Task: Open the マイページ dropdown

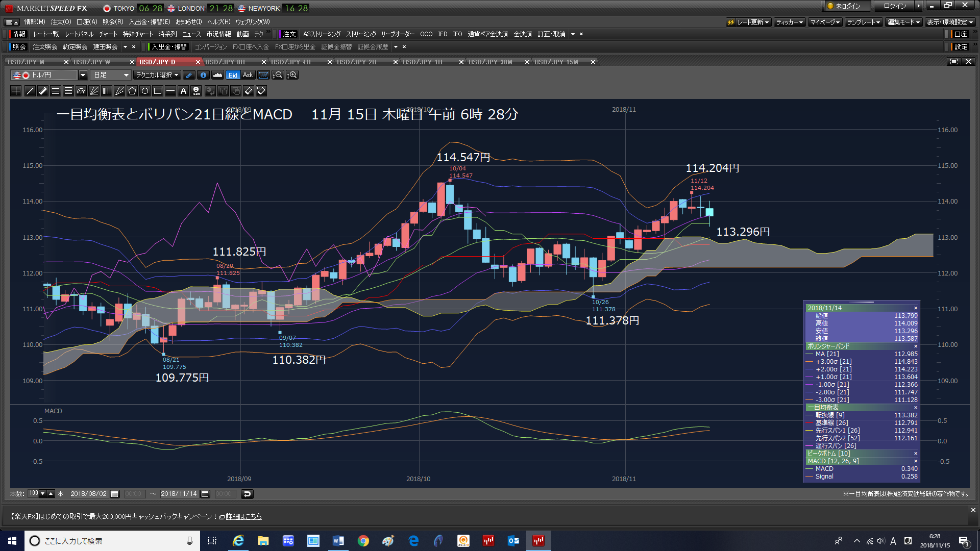Action: (x=825, y=22)
